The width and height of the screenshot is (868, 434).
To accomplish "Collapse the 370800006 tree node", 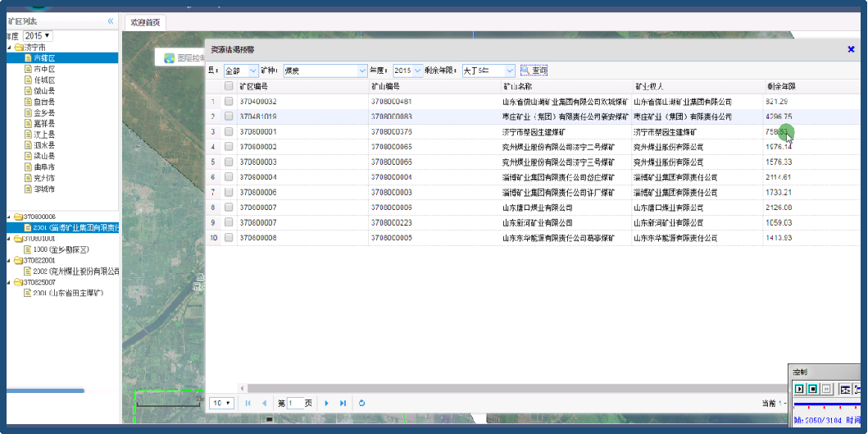I will pyautogui.click(x=9, y=217).
